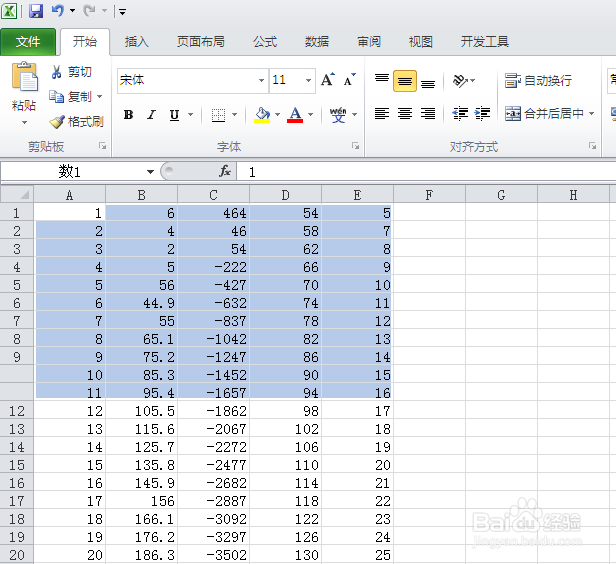Click cell containing 105.5
The image size is (616, 564).
click(141, 411)
